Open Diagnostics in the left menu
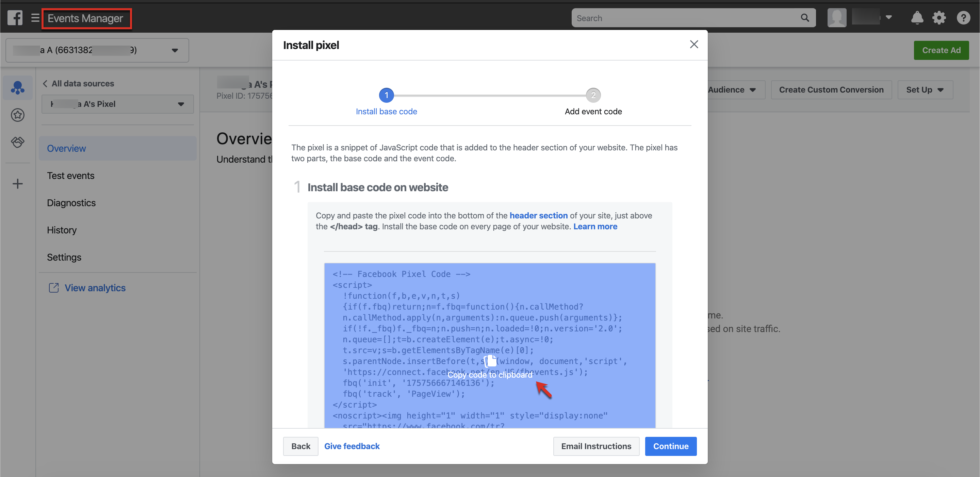This screenshot has height=477, width=980. (x=71, y=203)
